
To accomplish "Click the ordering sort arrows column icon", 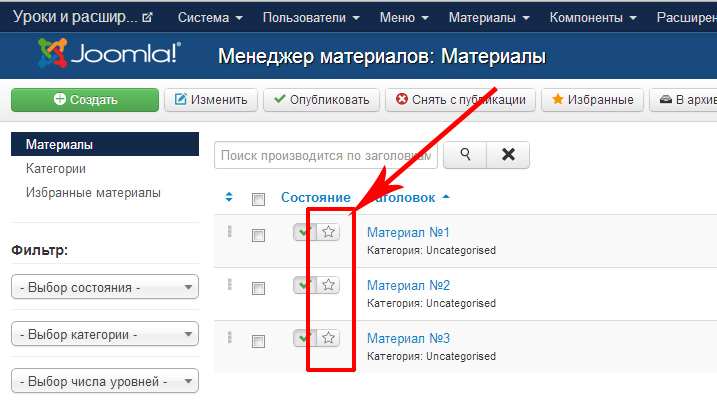I will 229,198.
